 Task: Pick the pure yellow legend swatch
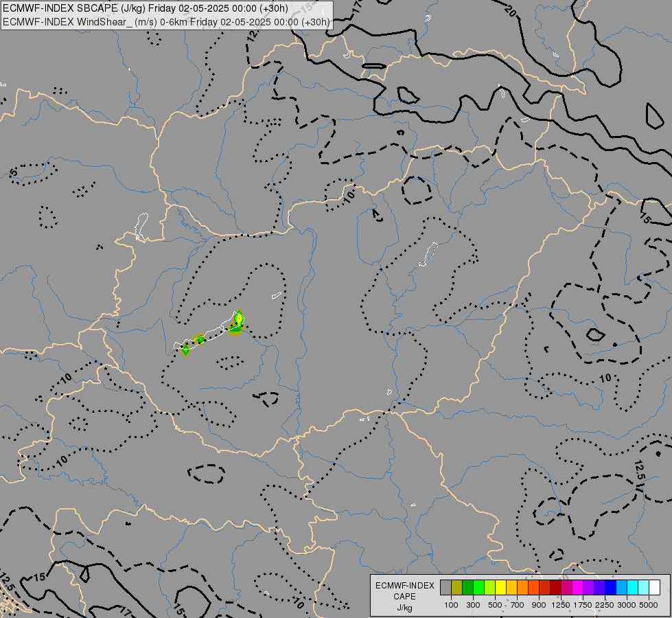tap(500, 588)
